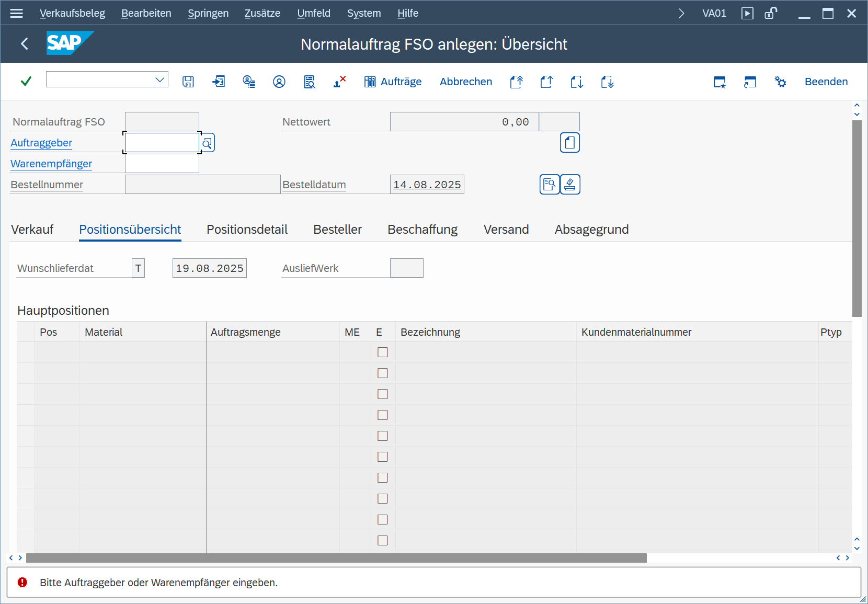Click the green checkmark Enter icon
The height and width of the screenshot is (604, 868).
click(x=26, y=82)
